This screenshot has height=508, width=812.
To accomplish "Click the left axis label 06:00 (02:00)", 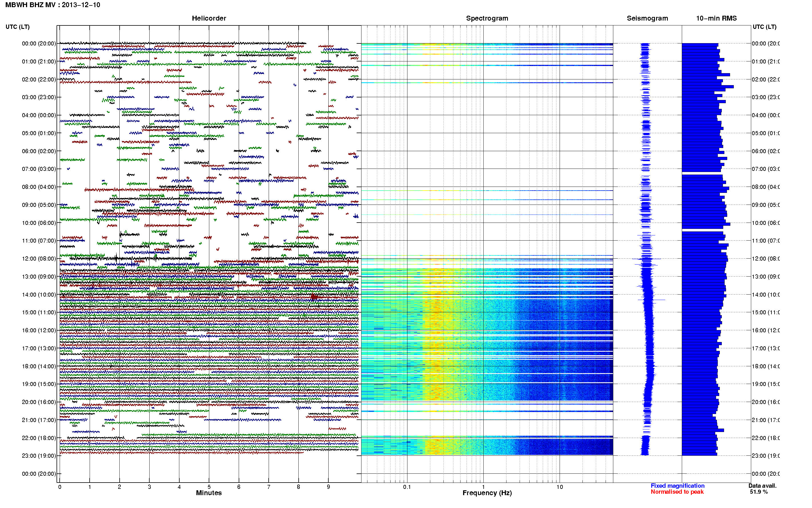I will coord(39,151).
